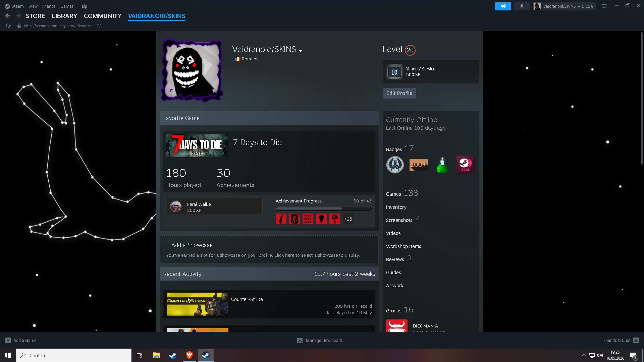The image size is (644, 362).
Task: Click the Feral Walker badge icon
Action: click(x=176, y=206)
